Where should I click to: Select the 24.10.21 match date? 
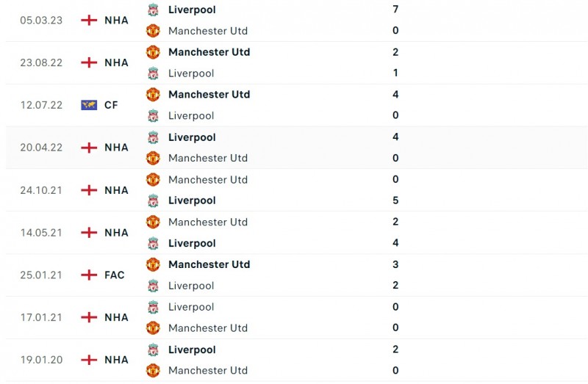(41, 190)
